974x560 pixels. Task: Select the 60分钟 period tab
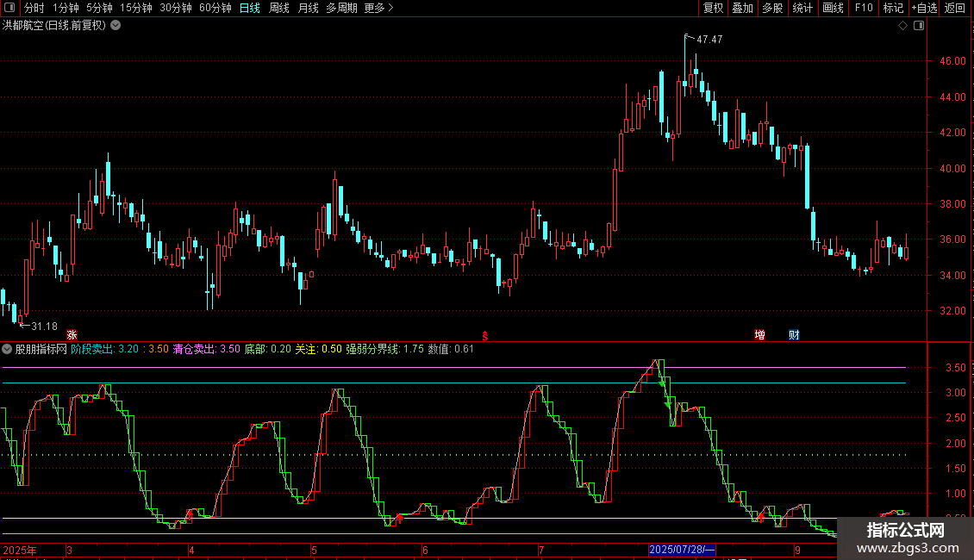coord(215,8)
